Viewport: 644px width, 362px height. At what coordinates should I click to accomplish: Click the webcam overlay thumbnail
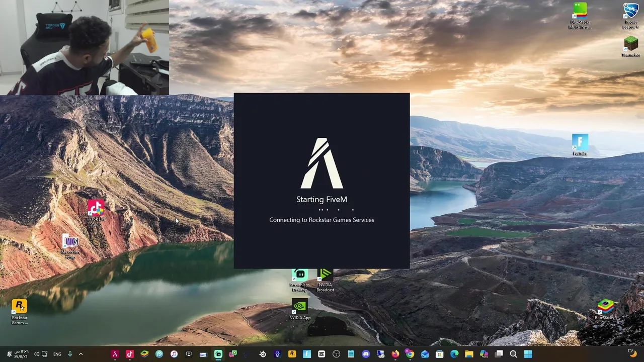coord(85,47)
